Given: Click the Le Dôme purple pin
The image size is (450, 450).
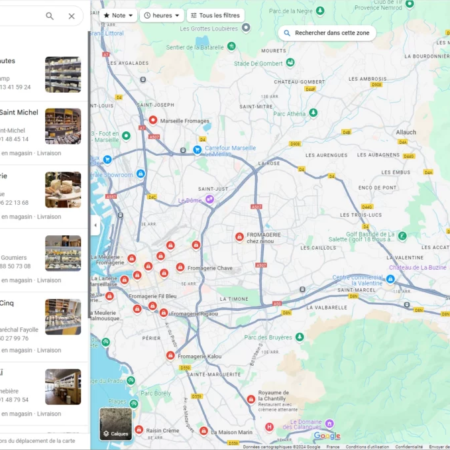Looking at the screenshot, I should pos(209,199).
